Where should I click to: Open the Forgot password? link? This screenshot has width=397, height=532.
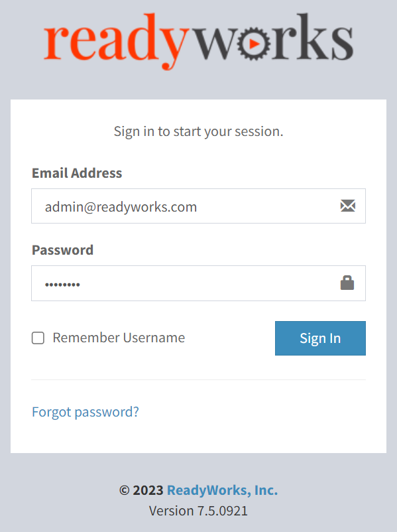coord(85,412)
